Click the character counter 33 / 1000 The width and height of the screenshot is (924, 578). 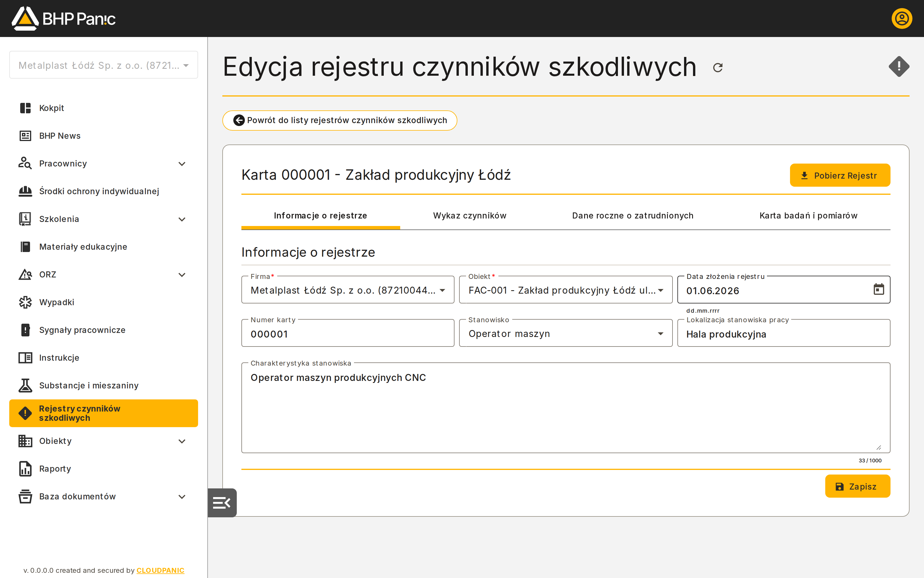pyautogui.click(x=870, y=461)
